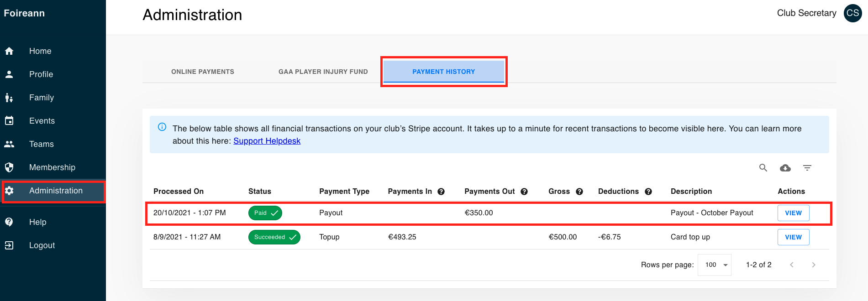The image size is (868, 301).
Task: Go to next page arrow
Action: (x=814, y=265)
